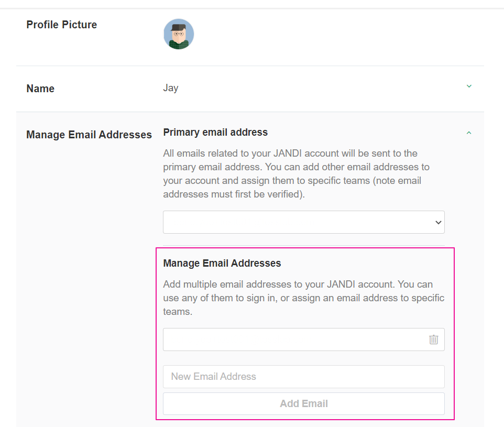Click the dropdown arrow in primary email select
The height and width of the screenshot is (427, 504).
pos(438,222)
